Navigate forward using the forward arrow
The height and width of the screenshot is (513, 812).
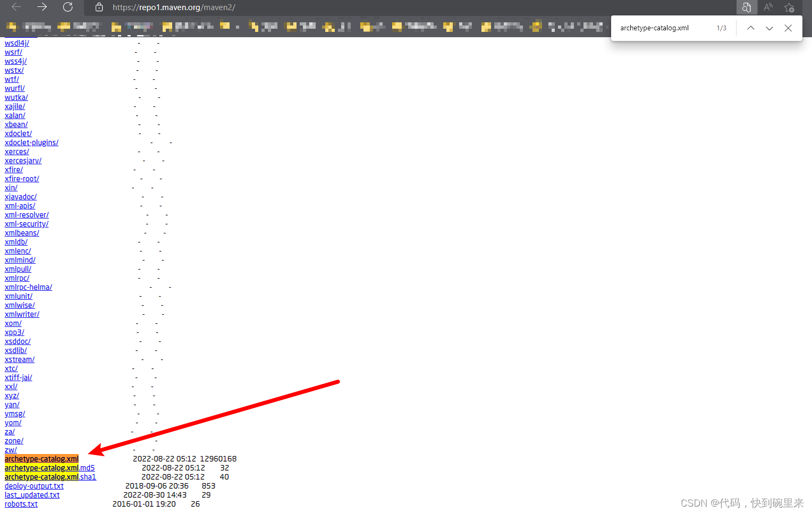pos(41,7)
